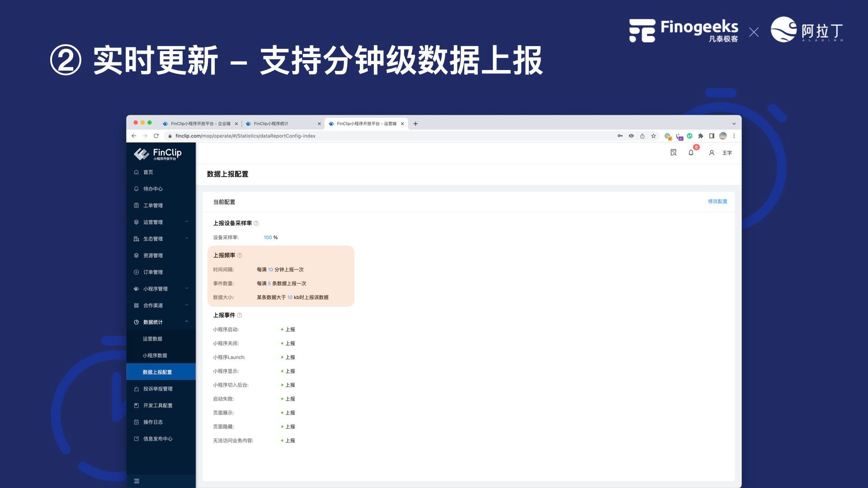
Task: Toggle the browser side panel icon
Action: point(712,136)
